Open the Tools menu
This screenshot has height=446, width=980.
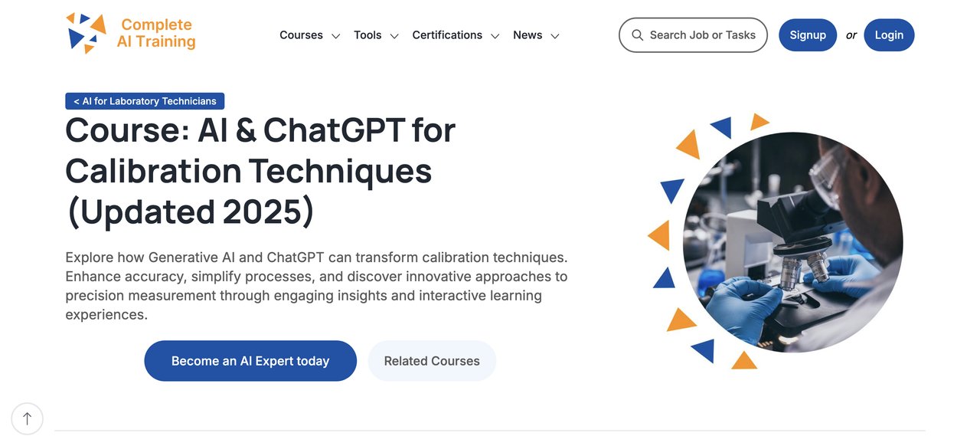point(367,35)
